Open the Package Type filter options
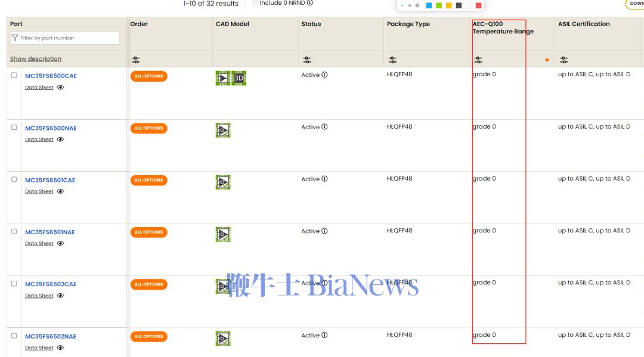The image size is (644, 357). click(x=392, y=60)
